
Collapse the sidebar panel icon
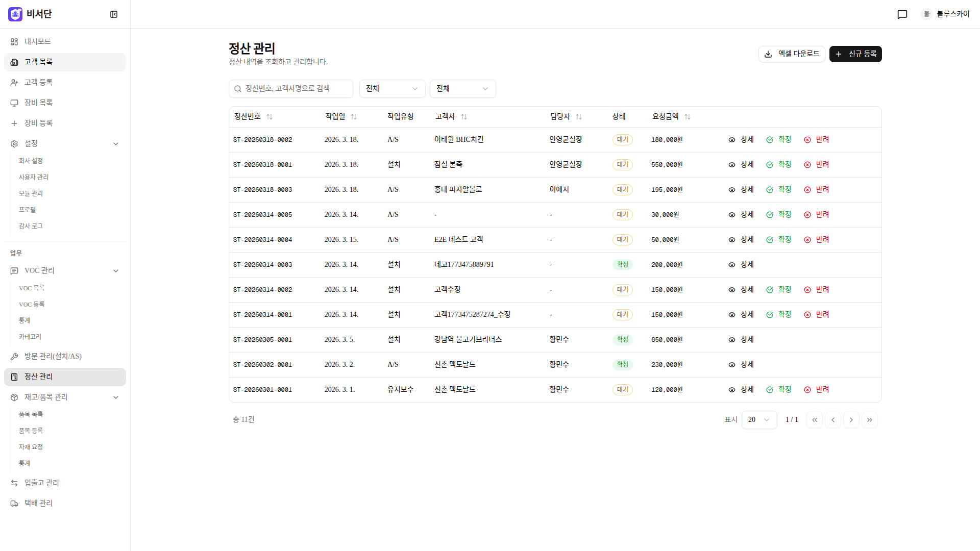[114, 14]
